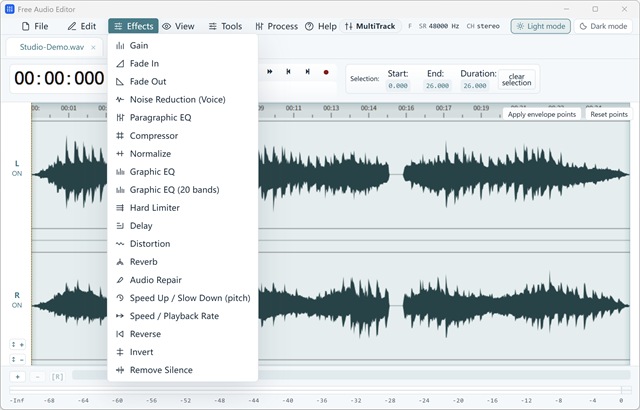Screen dimensions: 640x410
Task: Click the horizontal timeline scrollbar
Action: pos(351,375)
